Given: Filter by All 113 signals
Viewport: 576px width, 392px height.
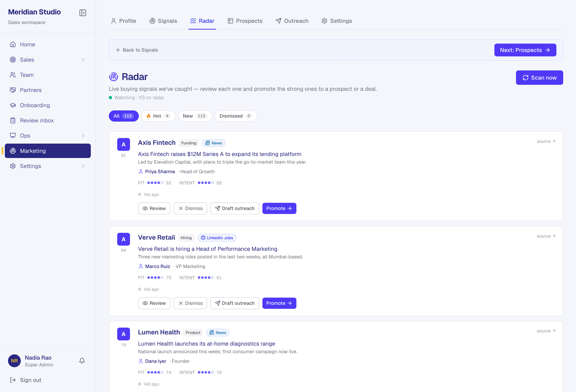Looking at the screenshot, I should click(124, 116).
